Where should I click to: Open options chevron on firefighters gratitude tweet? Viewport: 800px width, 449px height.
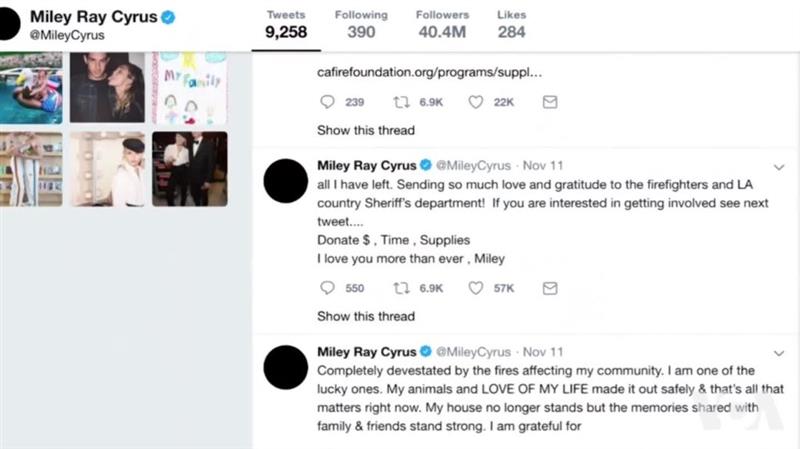pos(779,167)
